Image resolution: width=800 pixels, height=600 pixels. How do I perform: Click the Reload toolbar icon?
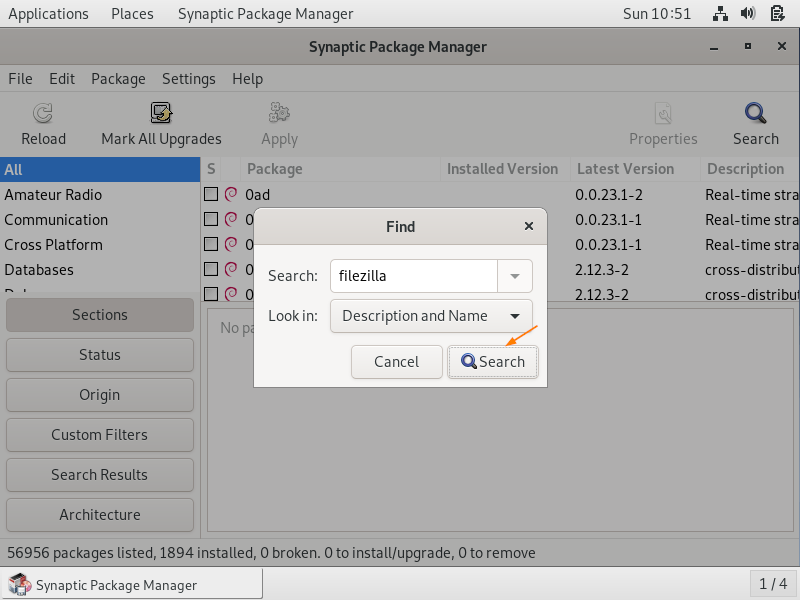coord(43,113)
